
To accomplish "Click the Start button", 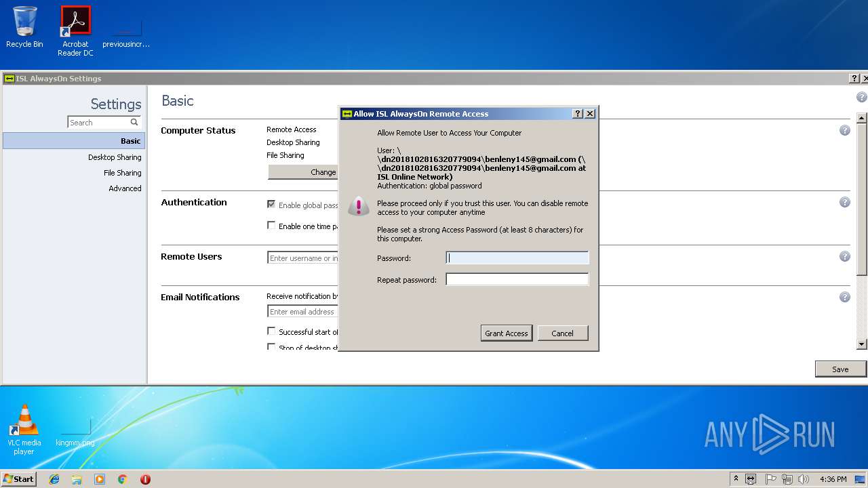I will (x=18, y=479).
